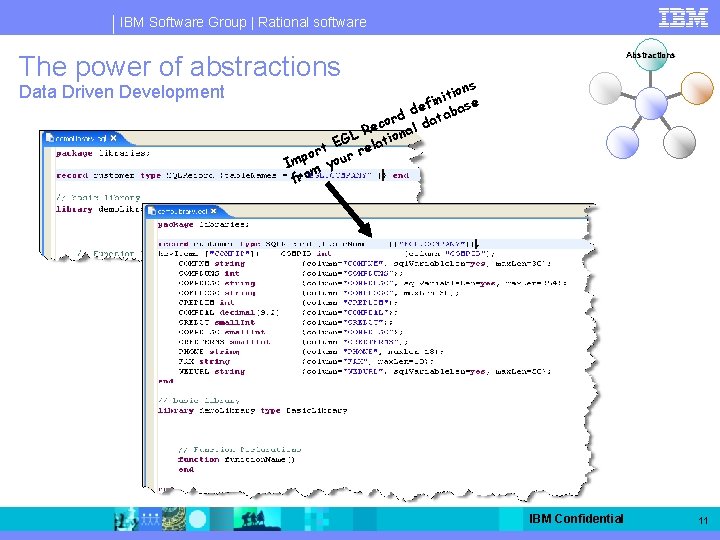Click the 'record customer type' line in back editor

click(x=232, y=175)
